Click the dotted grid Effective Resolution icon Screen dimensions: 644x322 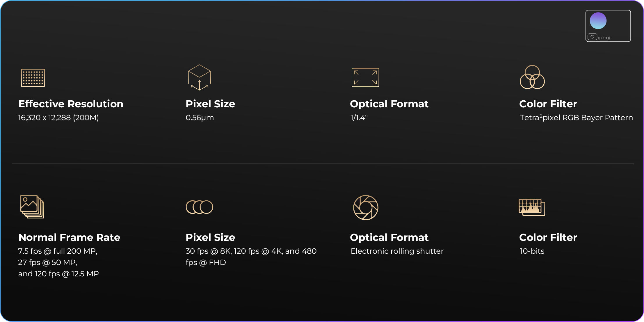[x=33, y=78]
